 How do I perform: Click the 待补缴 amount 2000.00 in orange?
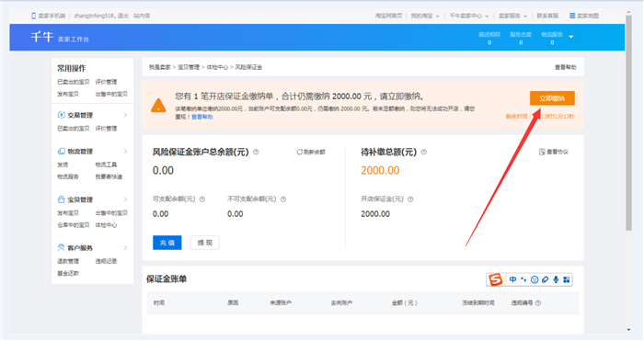click(380, 171)
